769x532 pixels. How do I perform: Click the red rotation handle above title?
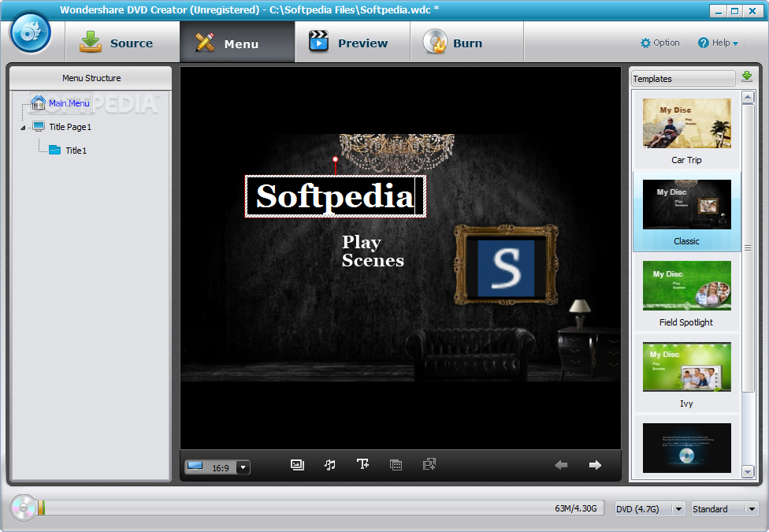[336, 159]
